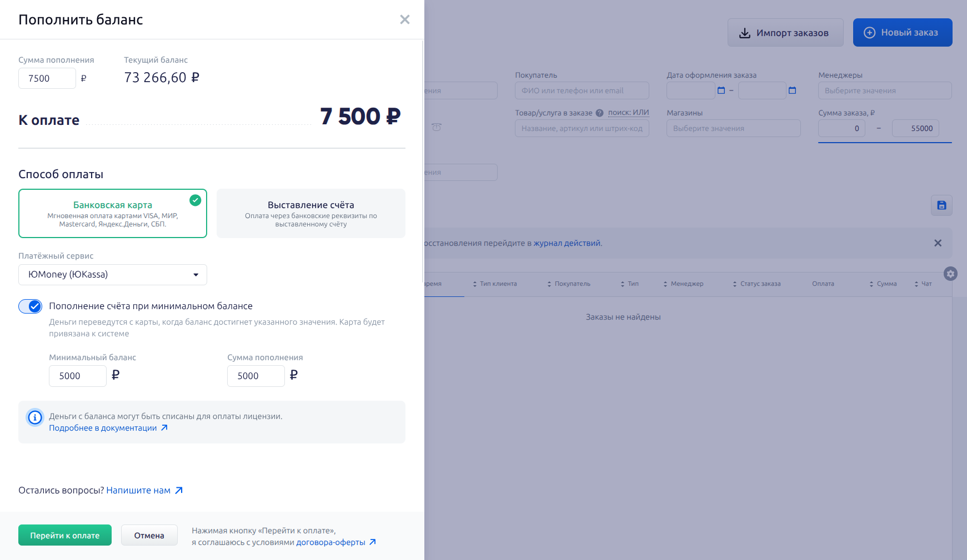The height and width of the screenshot is (560, 967).
Task: Expand the ЮMoney (ЮKassa) payment service dropdown
Action: 113,275
